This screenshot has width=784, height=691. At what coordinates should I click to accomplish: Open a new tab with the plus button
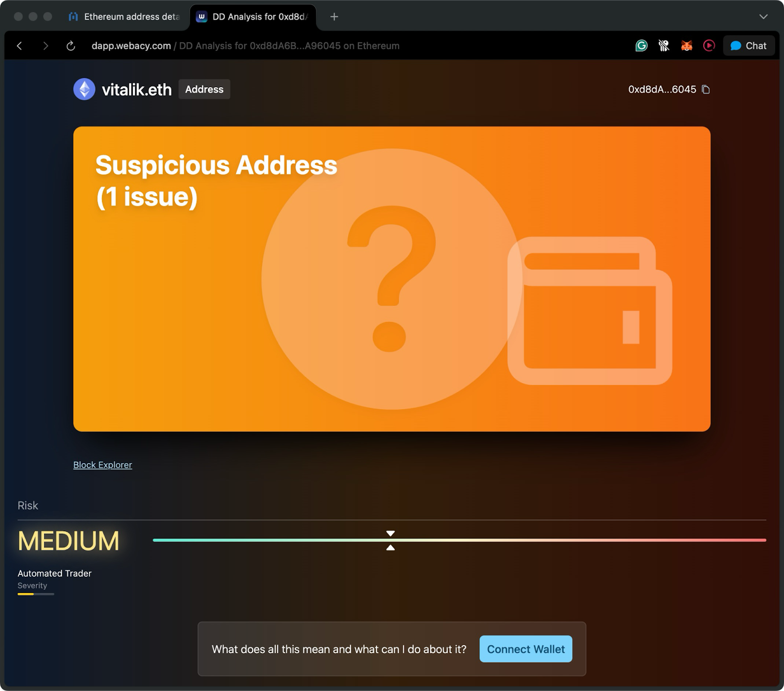[x=334, y=17]
